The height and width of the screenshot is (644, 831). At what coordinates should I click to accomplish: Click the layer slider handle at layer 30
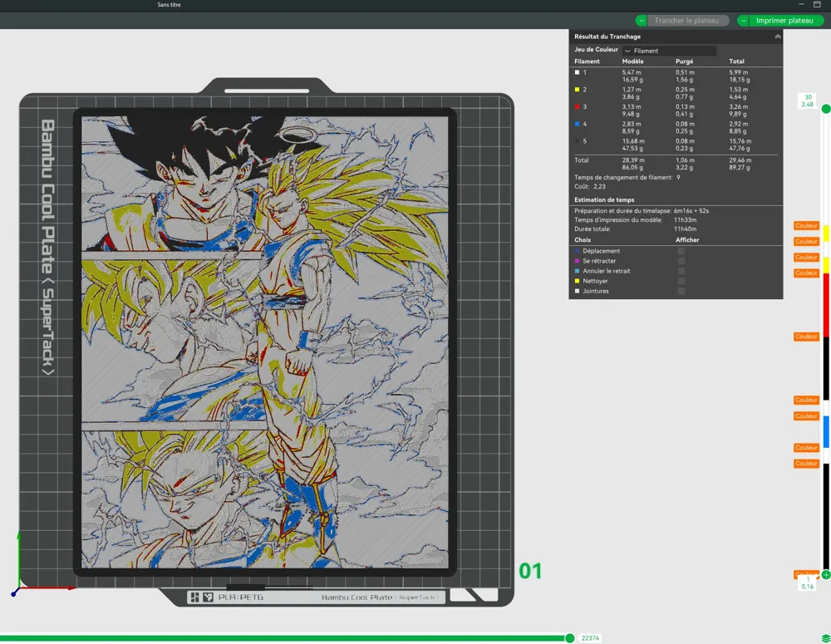(826, 109)
